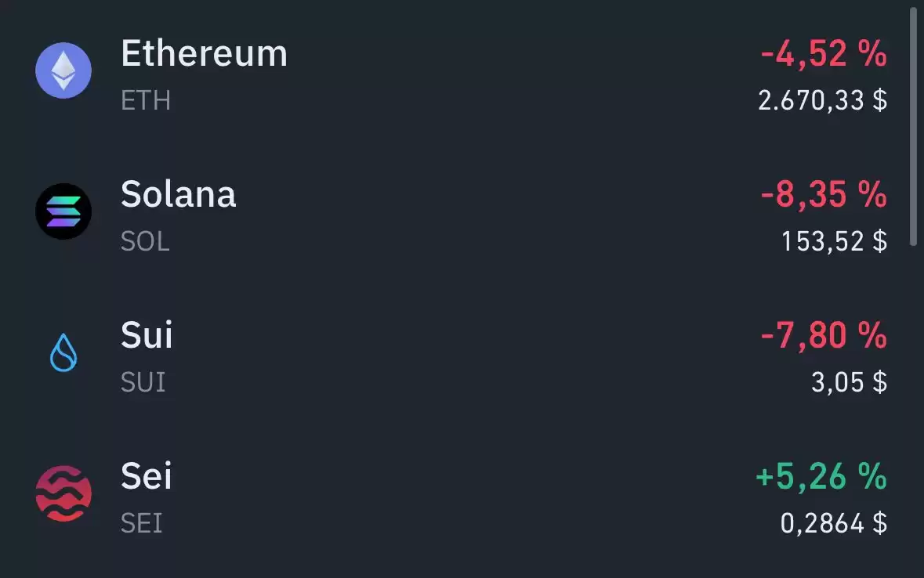Viewport: 924px width, 578px height.
Task: Click the SOL ticker symbol
Action: (145, 241)
